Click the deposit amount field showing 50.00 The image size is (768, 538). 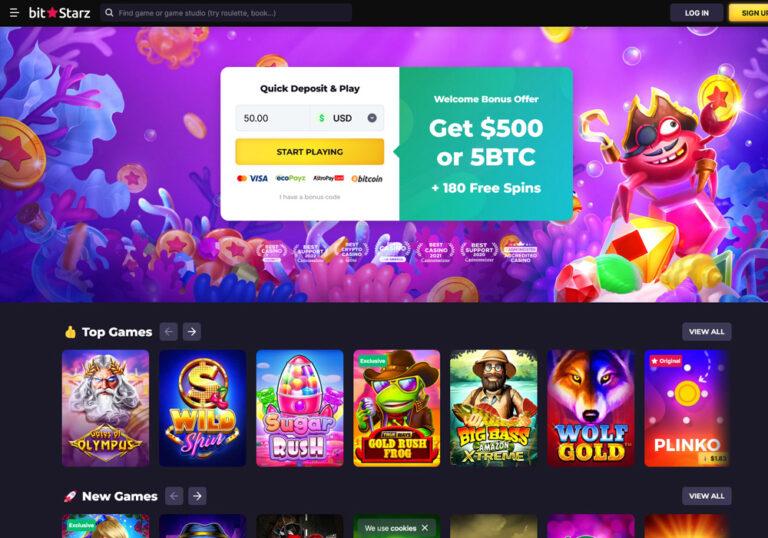tap(273, 118)
